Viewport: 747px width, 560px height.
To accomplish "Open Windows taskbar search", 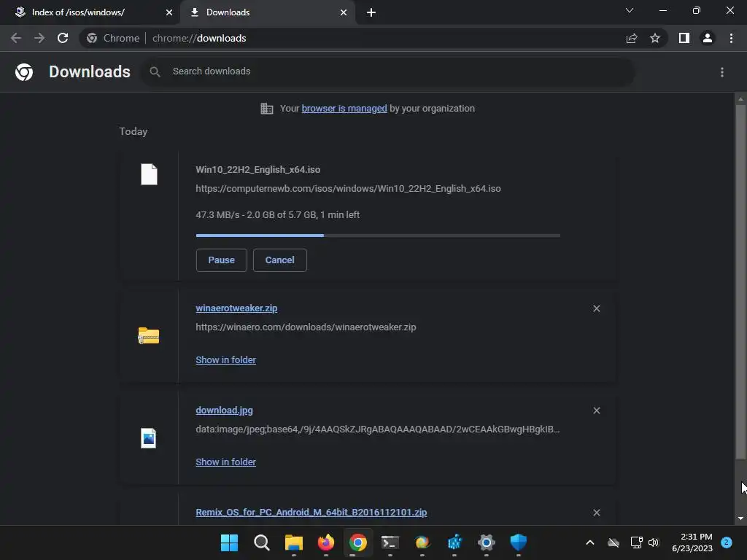I will (x=262, y=542).
